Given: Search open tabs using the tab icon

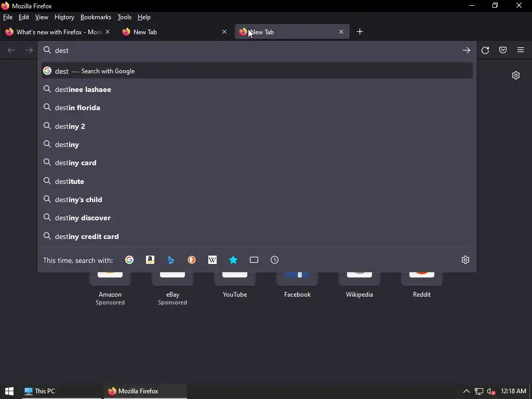Looking at the screenshot, I should point(254,260).
